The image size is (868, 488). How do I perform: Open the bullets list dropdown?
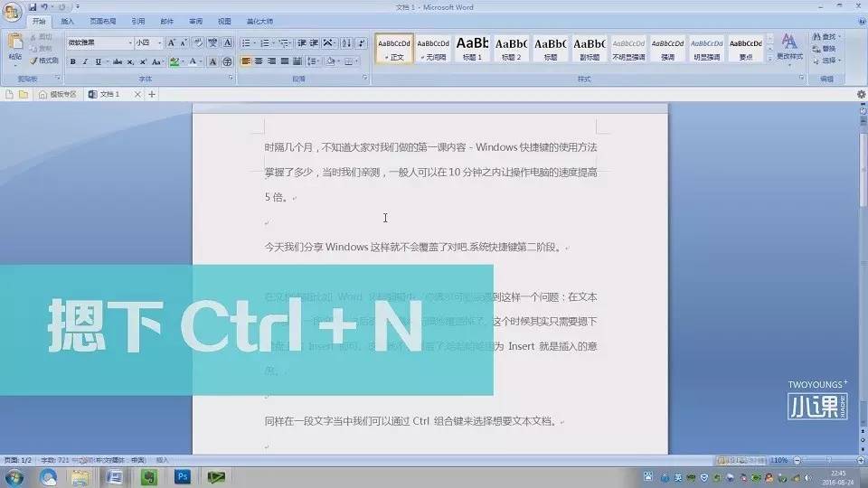(254, 42)
